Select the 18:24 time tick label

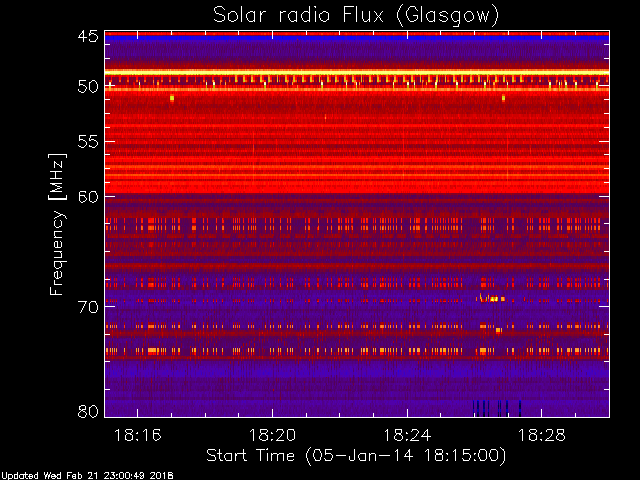406,436
